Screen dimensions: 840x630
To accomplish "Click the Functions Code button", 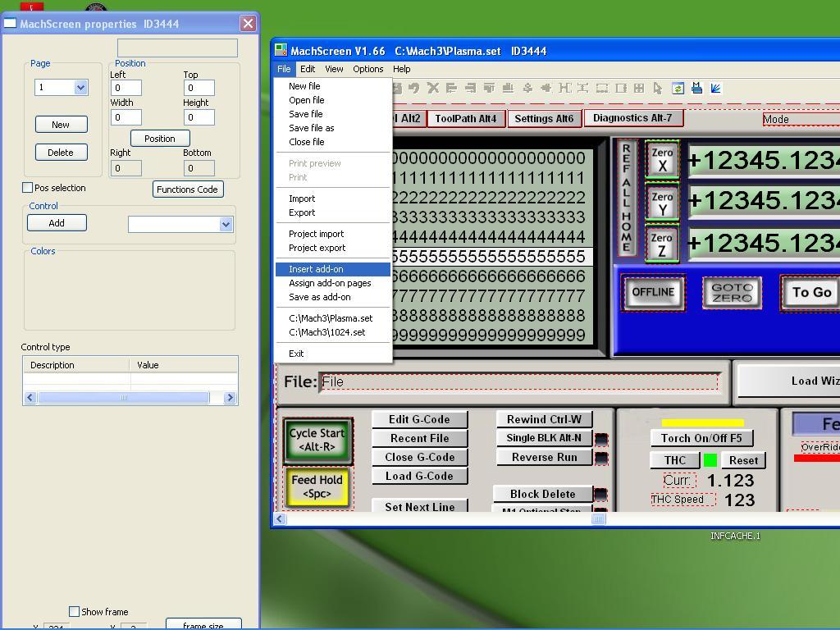I will [x=188, y=189].
